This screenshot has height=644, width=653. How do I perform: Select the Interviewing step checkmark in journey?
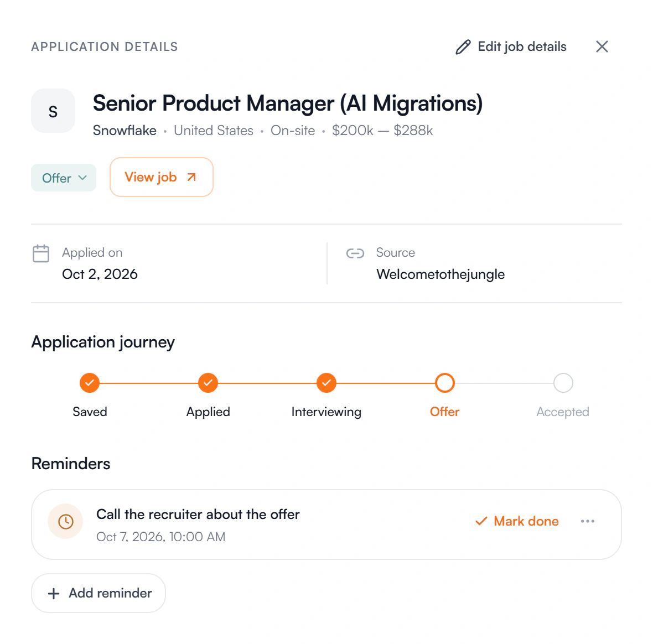pos(326,383)
